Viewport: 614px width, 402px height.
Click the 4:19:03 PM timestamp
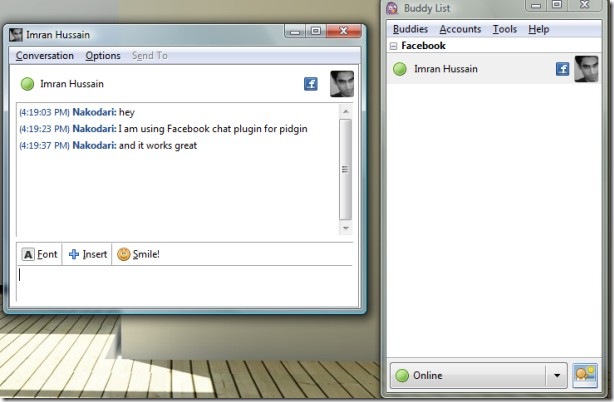tap(44, 112)
